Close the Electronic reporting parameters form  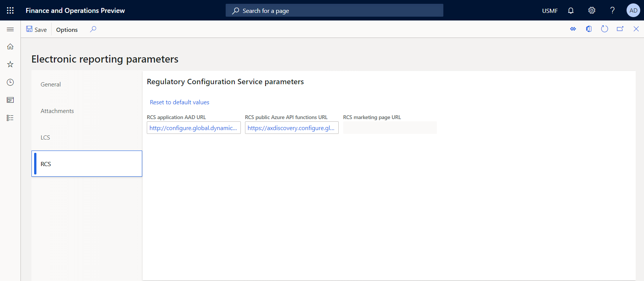pyautogui.click(x=636, y=29)
